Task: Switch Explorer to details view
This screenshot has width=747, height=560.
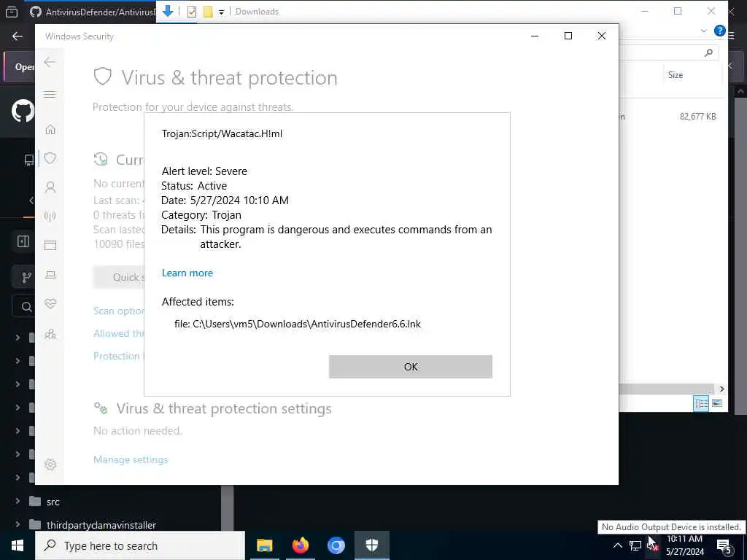Action: tap(701, 403)
